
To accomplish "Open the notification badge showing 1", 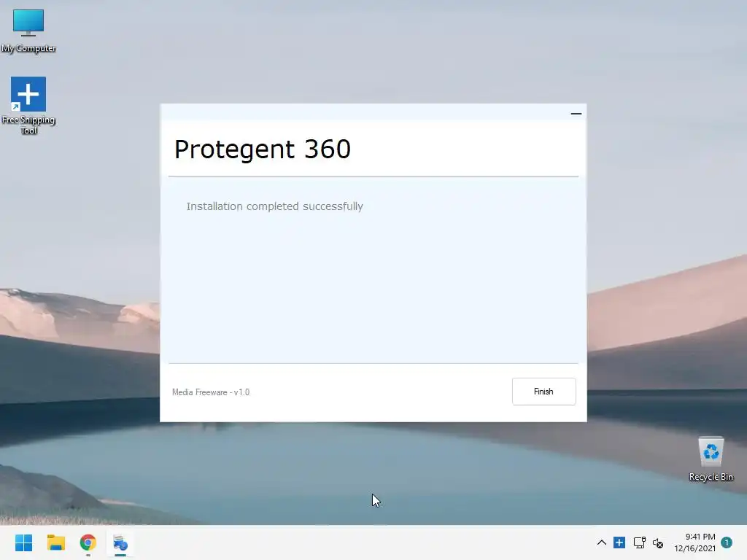I will click(x=727, y=542).
